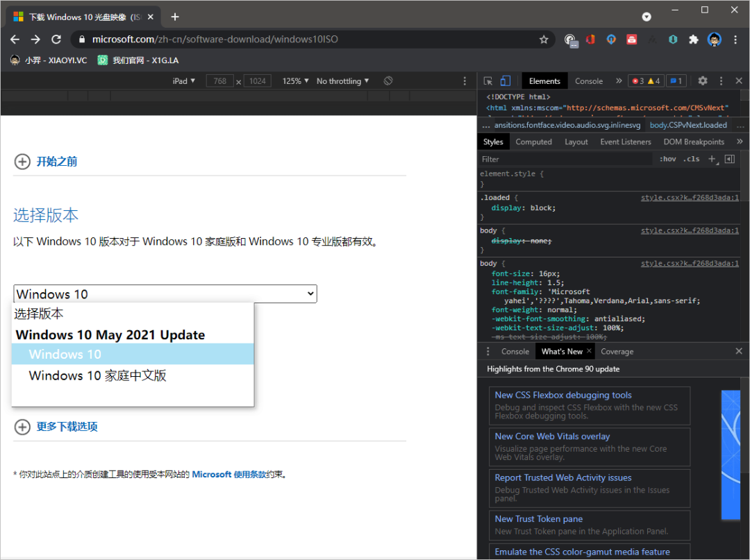Open the iPad device dropdown
The width and height of the screenshot is (750, 560).
tap(184, 81)
